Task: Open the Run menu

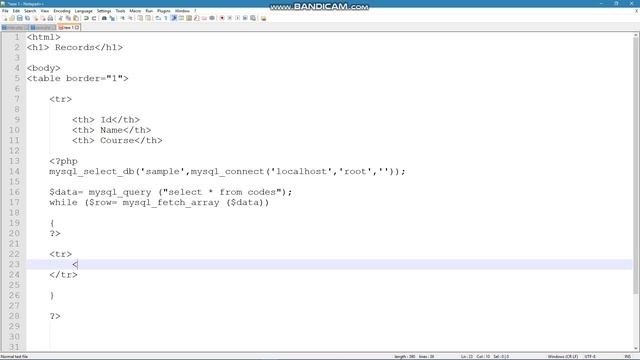Action: (x=149, y=11)
